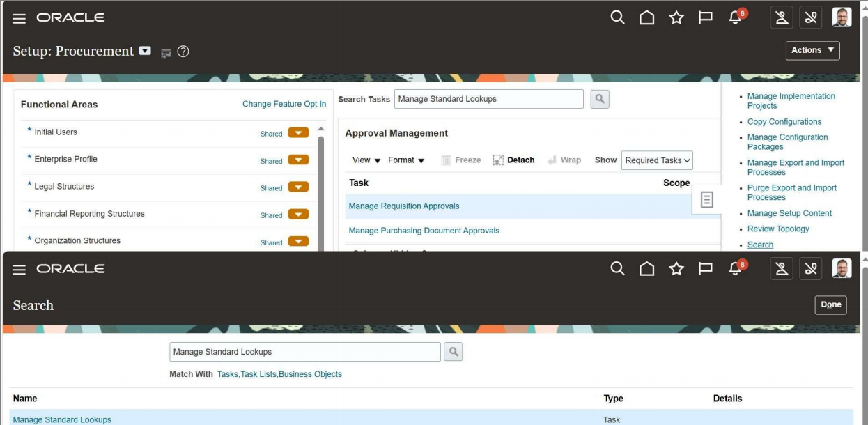Open the View menu in Approval Management
Image resolution: width=868 pixels, height=425 pixels.
click(x=364, y=160)
